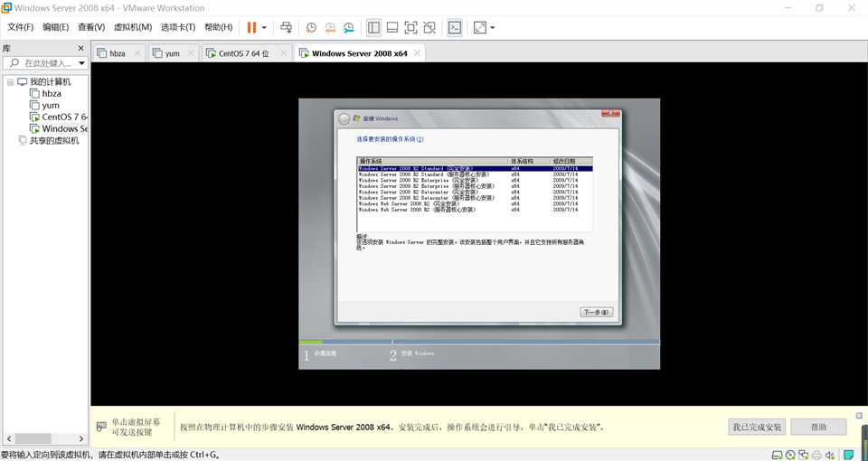Viewport: 868px width, 461px height.
Task: Open the 虚拟机(M) menu
Action: click(x=133, y=27)
